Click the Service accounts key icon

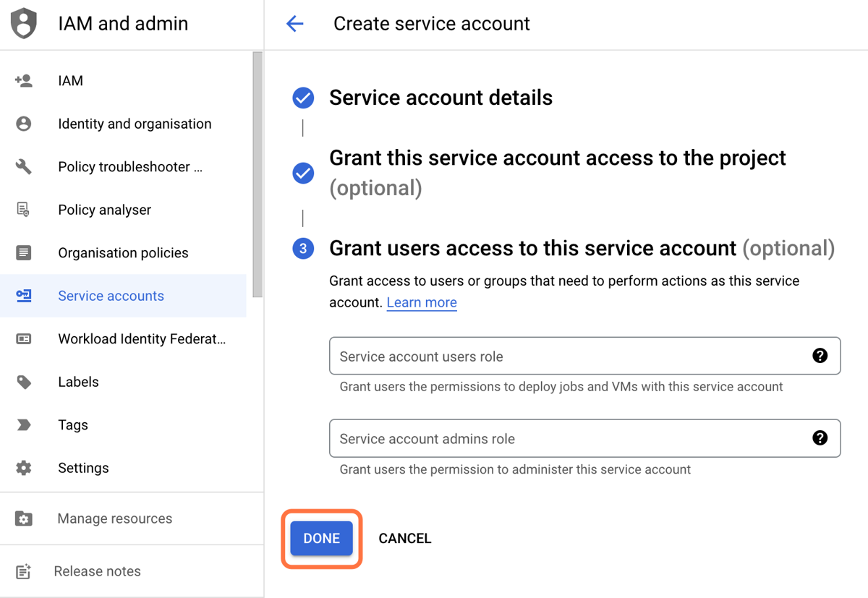tap(24, 296)
